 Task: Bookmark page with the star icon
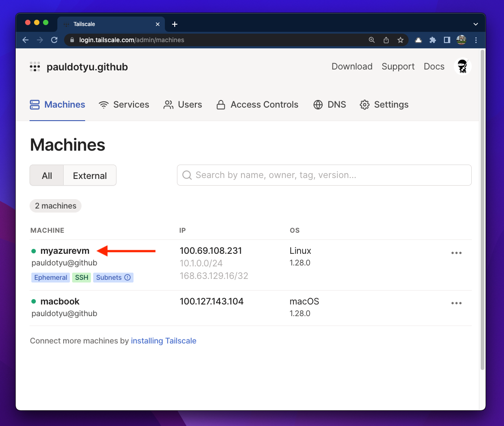coord(400,40)
